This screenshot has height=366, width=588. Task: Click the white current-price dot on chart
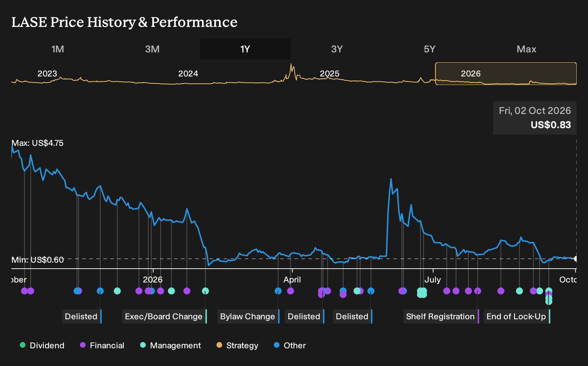coord(576,259)
